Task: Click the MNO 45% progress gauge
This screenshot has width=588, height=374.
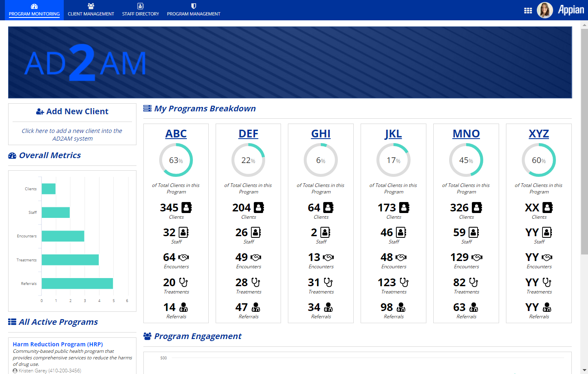Action: tap(466, 160)
